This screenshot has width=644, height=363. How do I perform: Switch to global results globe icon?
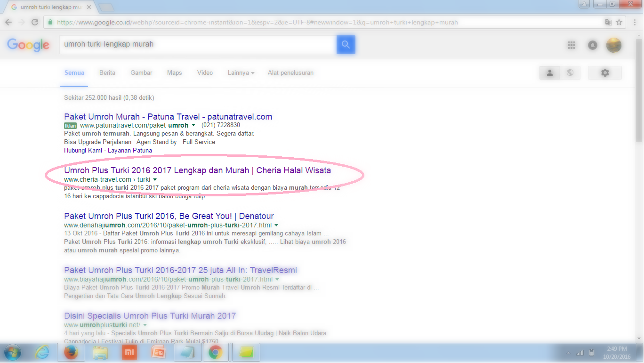[570, 73]
